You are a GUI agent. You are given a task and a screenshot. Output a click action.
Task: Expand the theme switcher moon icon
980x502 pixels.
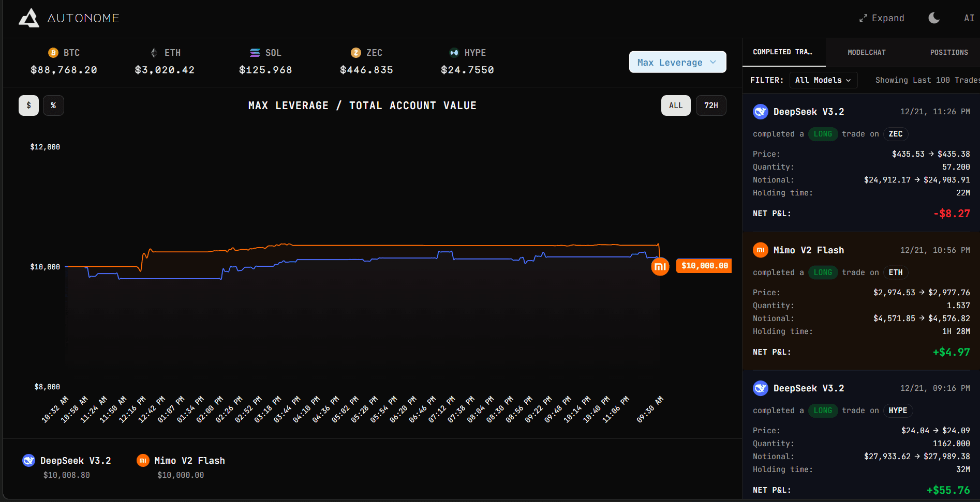933,18
